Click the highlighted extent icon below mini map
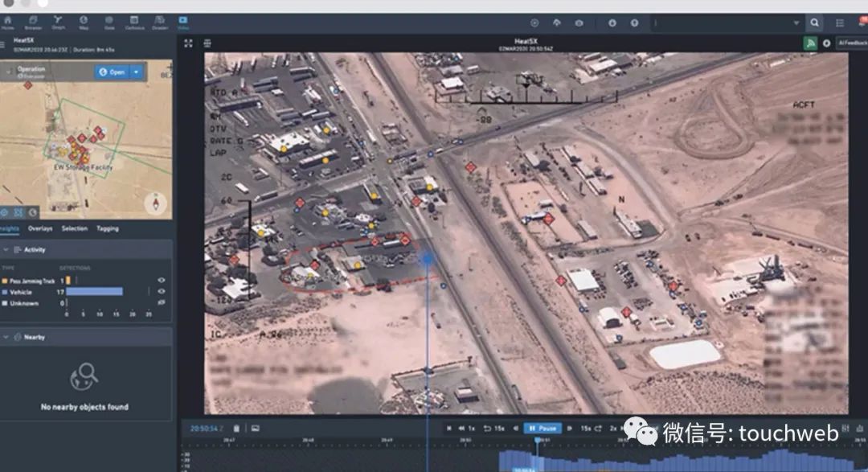 (x=18, y=212)
